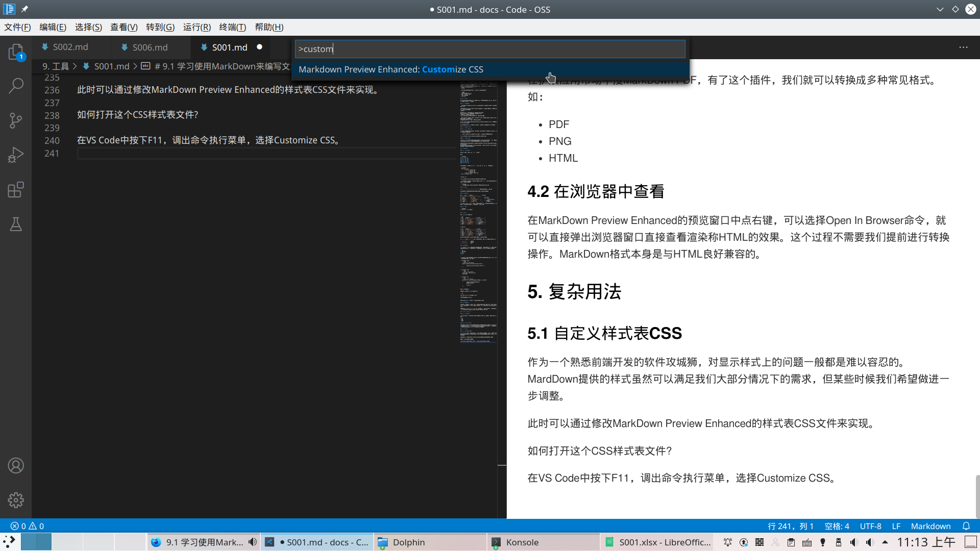The height and width of the screenshot is (551, 980).
Task: Choose UTF-8 encoding selector in status bar
Action: click(870, 526)
